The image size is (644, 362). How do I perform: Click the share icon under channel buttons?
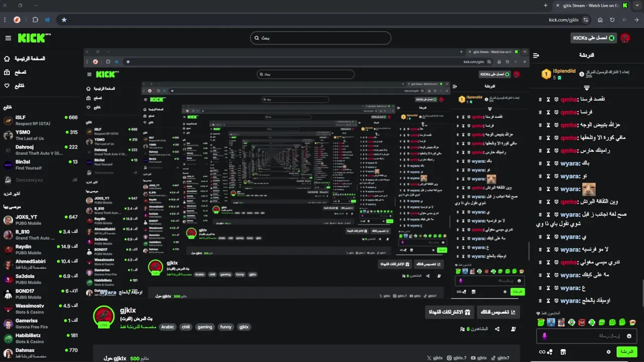click(x=497, y=329)
